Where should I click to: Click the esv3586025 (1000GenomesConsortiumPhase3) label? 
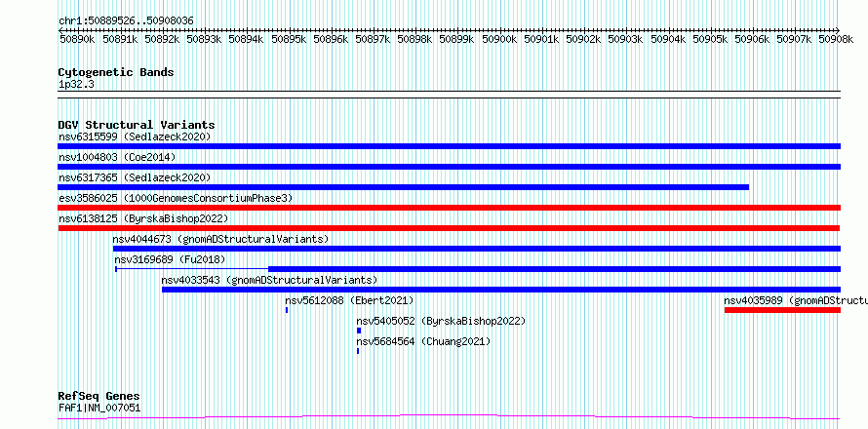pyautogui.click(x=176, y=198)
